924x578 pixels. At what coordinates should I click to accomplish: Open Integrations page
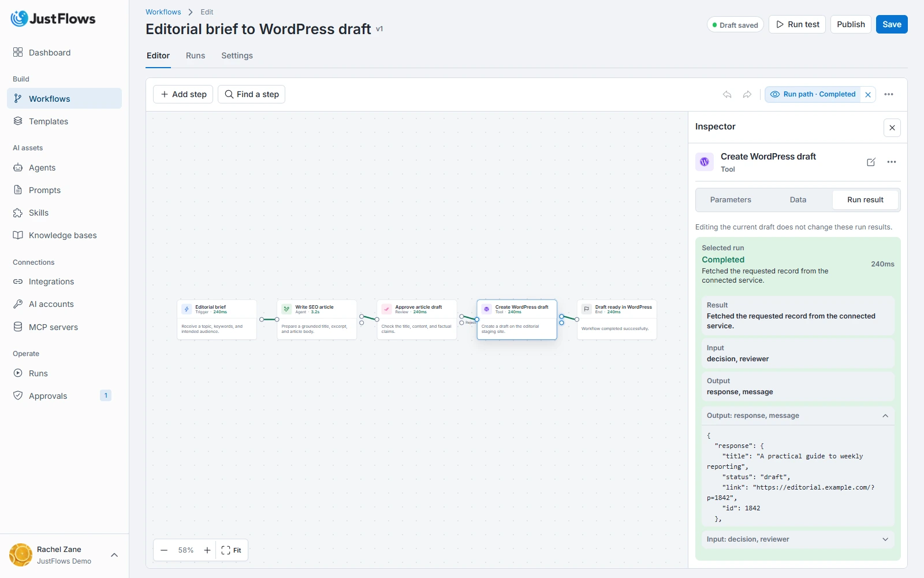[64, 281]
